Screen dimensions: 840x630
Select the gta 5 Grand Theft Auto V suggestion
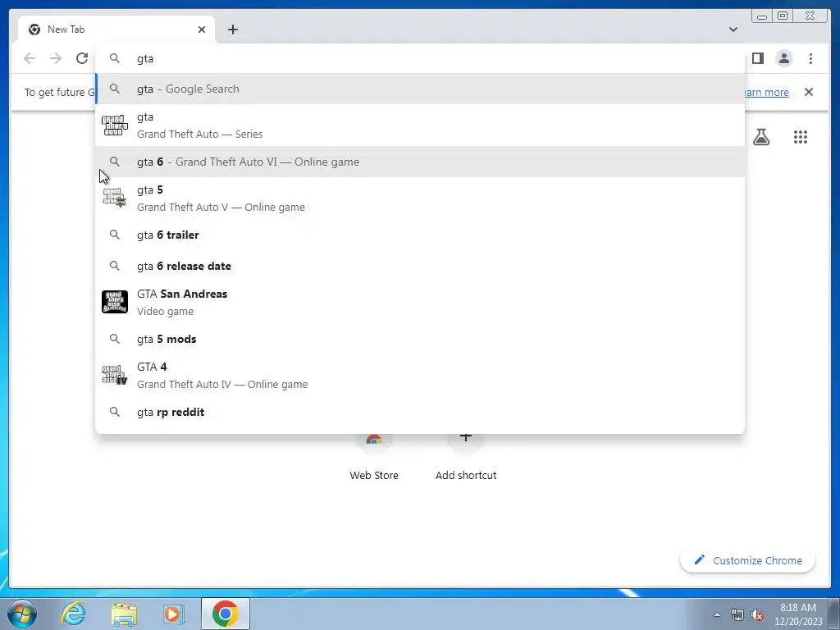tap(420, 199)
